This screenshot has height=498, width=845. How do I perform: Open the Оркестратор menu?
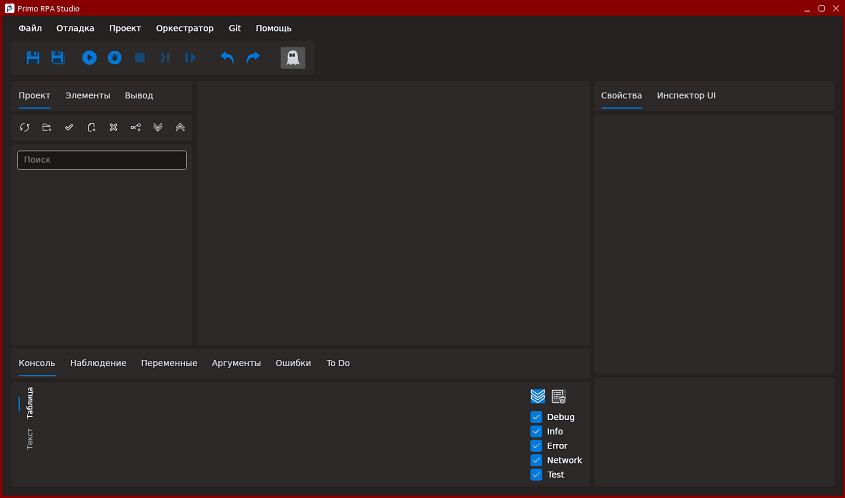(185, 28)
